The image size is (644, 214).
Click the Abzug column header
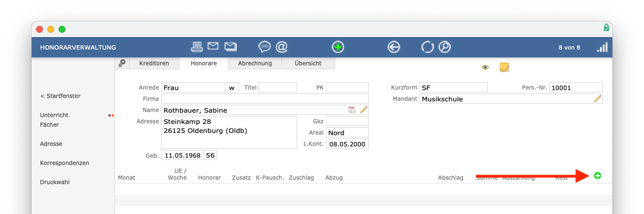(334, 177)
